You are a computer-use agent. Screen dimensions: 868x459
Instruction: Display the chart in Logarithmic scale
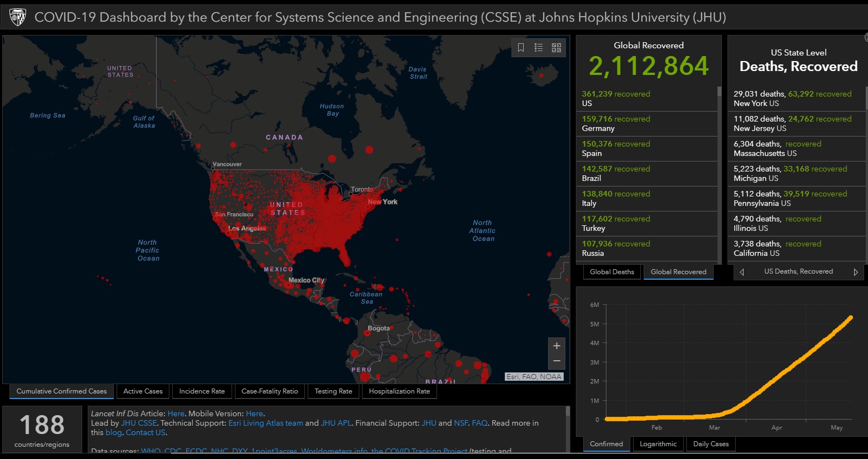point(658,444)
